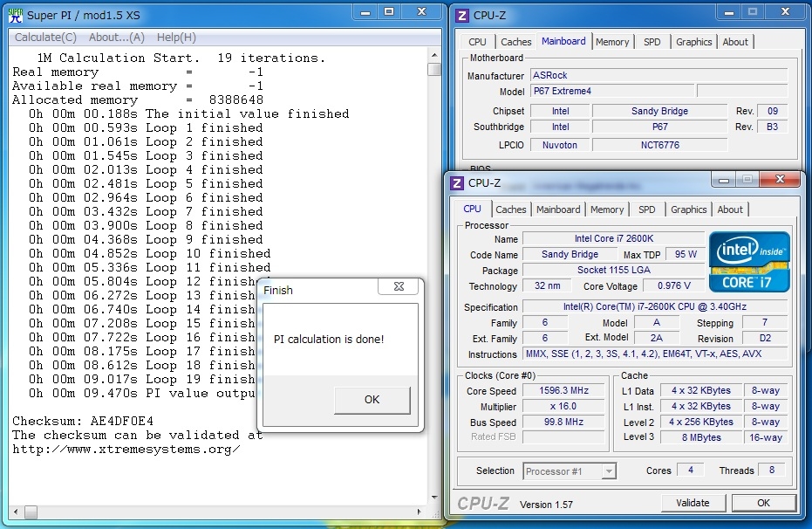Click the Intel Core i7 logo badge
This screenshot has width=812, height=529.
click(x=749, y=262)
